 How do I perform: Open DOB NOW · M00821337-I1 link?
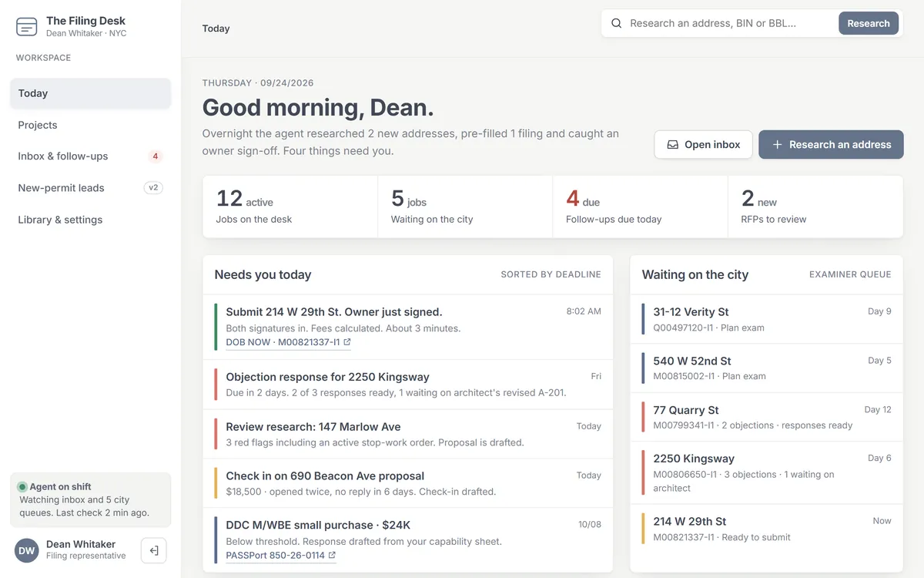[x=288, y=342]
